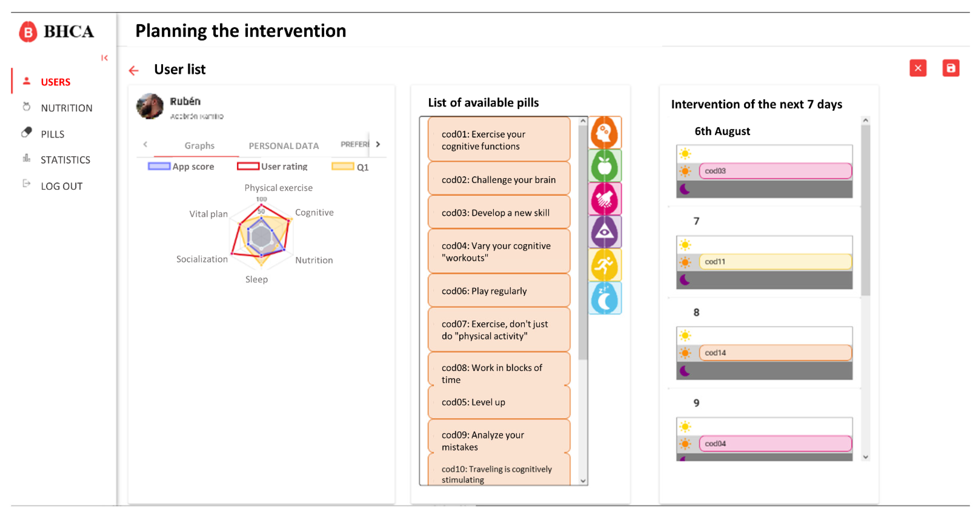
Task: Click the pills list scrollbar thumb
Action: pyautogui.click(x=582, y=240)
